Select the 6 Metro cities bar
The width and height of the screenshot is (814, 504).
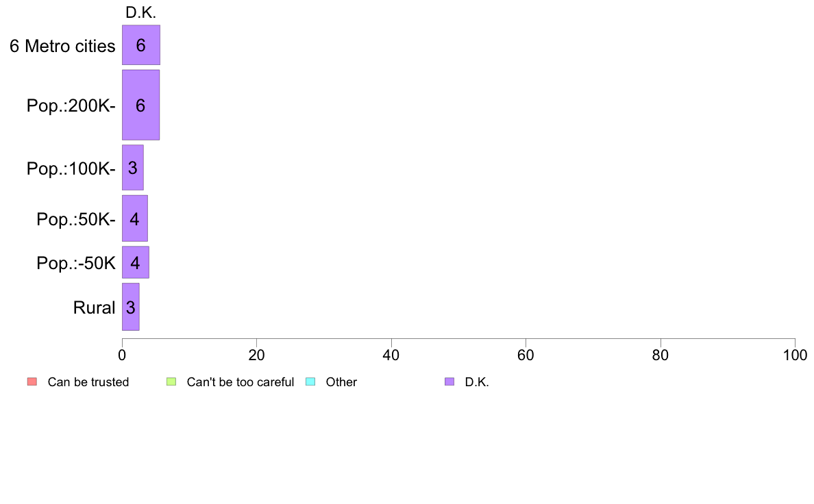[141, 45]
